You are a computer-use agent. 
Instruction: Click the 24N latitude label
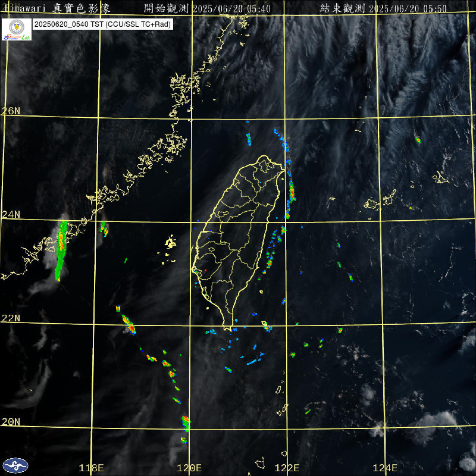(x=11, y=215)
